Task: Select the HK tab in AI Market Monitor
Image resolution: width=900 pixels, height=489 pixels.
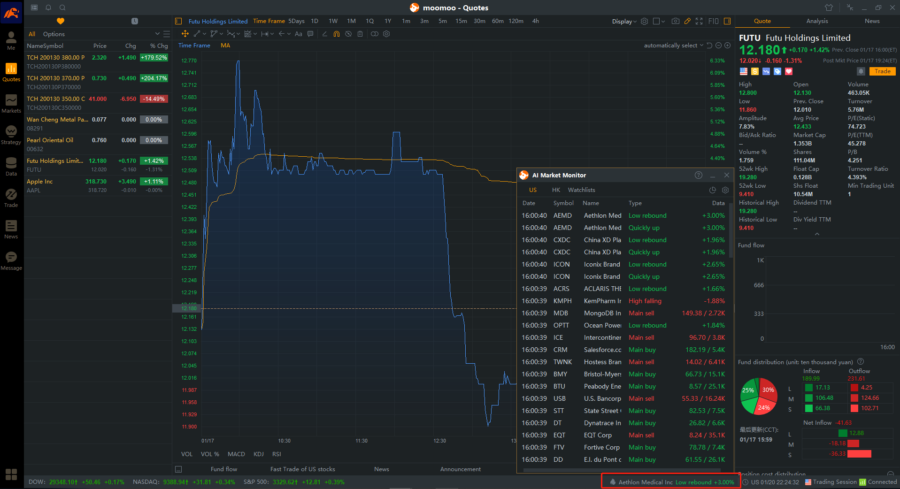Action: pos(556,190)
